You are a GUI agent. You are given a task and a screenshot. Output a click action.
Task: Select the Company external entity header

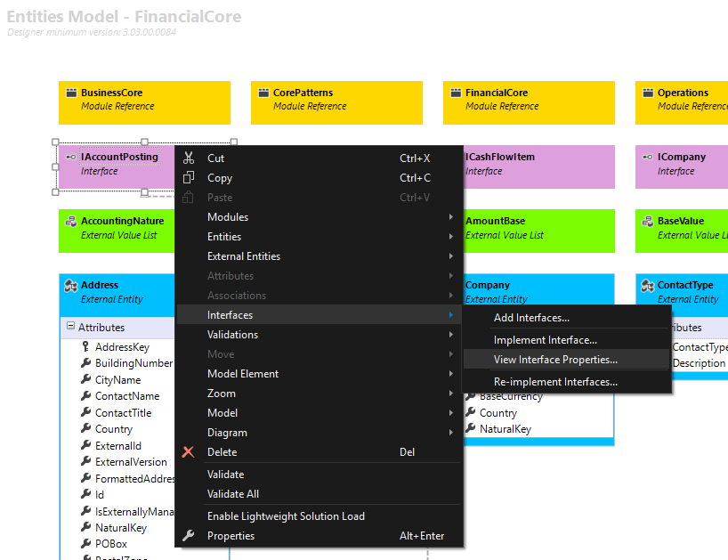[x=539, y=289]
